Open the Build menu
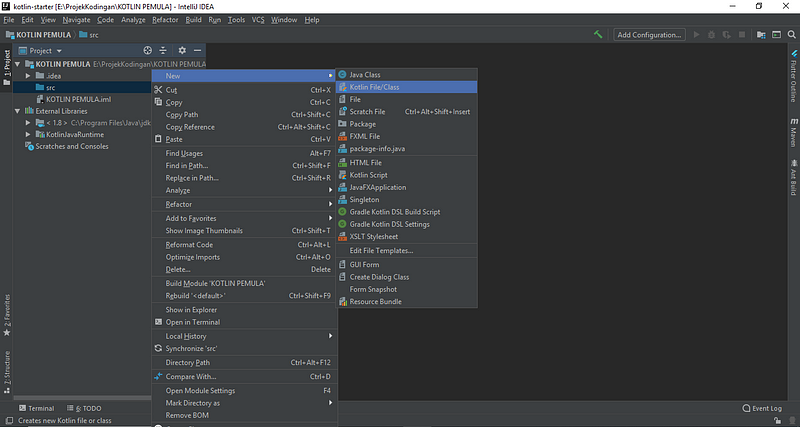 [193, 20]
